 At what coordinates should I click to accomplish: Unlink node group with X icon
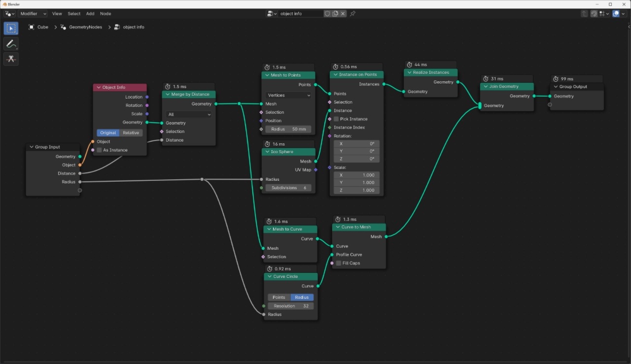pos(343,14)
